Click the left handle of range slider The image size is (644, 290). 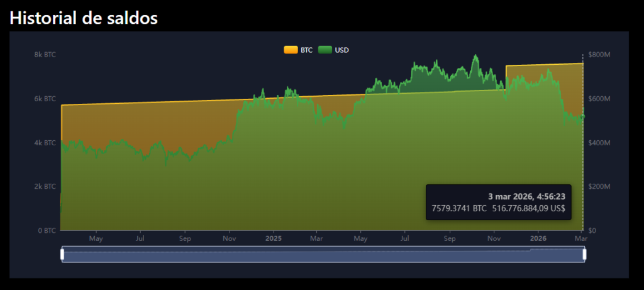(x=62, y=254)
